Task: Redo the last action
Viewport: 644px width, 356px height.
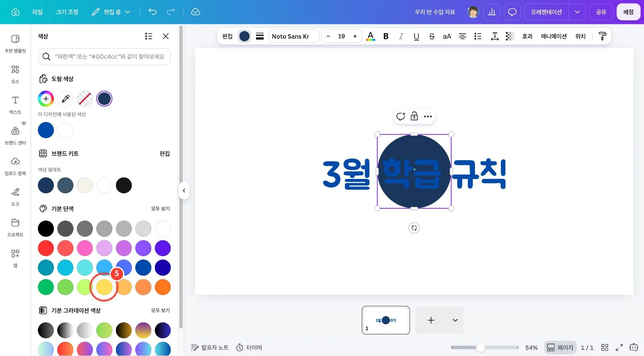Action: 171,12
